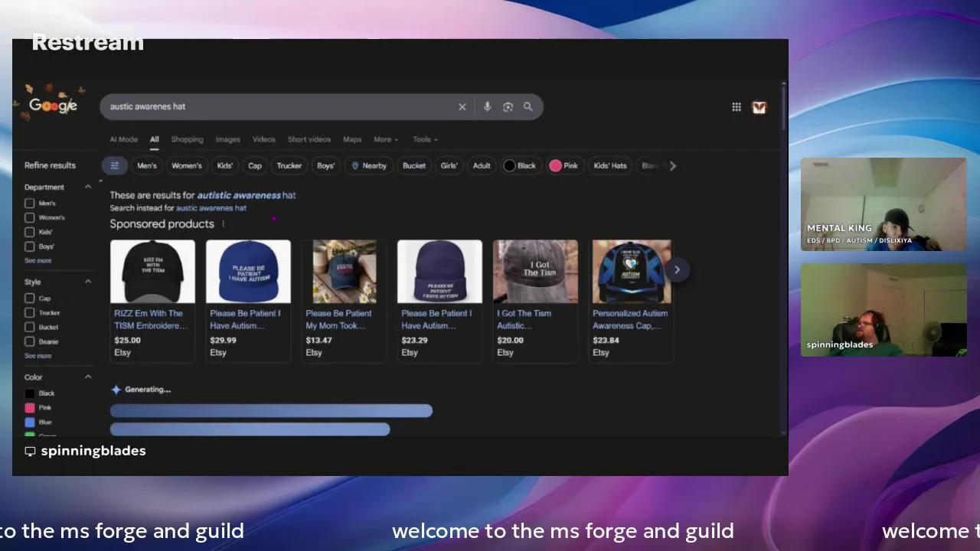
Task: Switch to the Maps tab
Action: click(x=352, y=139)
